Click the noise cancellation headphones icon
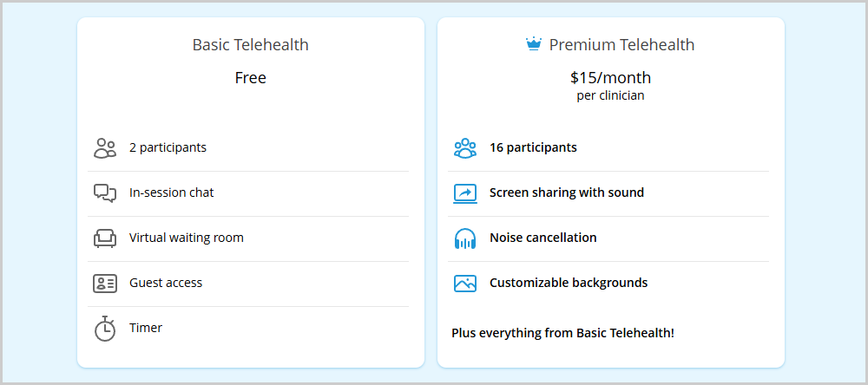 [465, 238]
